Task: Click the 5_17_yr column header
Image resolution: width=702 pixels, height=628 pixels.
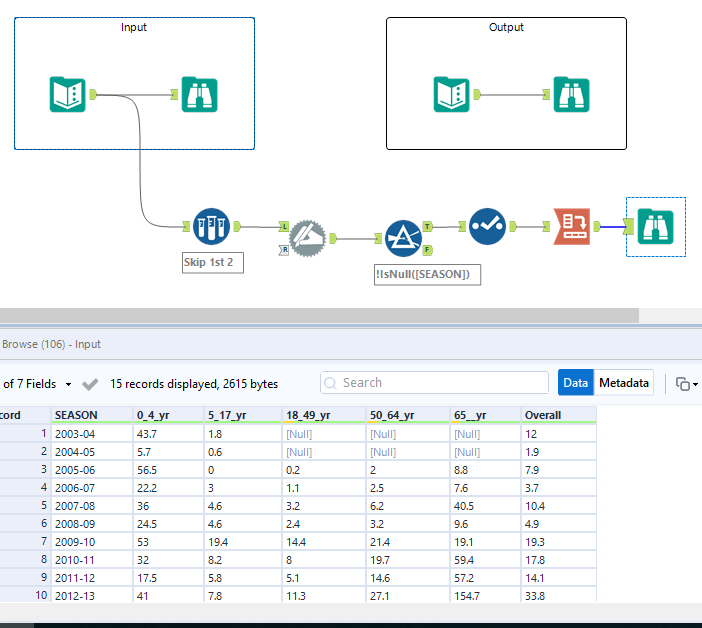Action: click(243, 415)
